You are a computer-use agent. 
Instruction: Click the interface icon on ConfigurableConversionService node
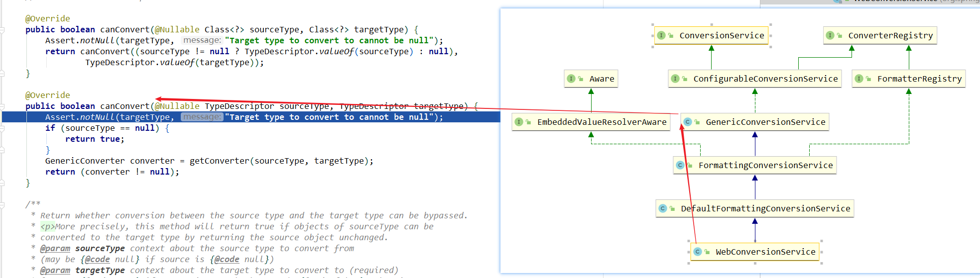(675, 79)
